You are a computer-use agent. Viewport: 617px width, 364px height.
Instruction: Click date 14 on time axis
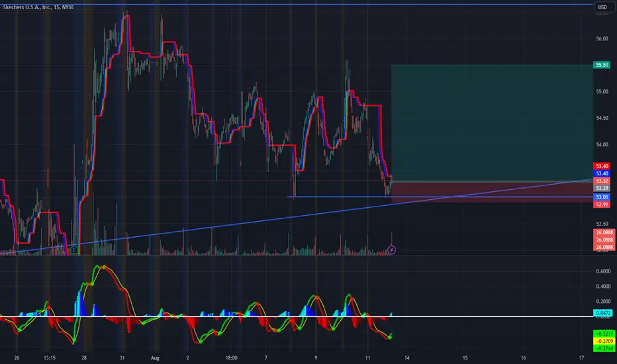[x=407, y=358]
